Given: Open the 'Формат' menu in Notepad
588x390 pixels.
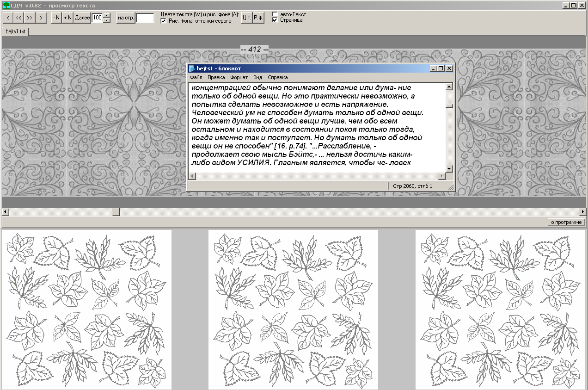Looking at the screenshot, I should pyautogui.click(x=239, y=77).
